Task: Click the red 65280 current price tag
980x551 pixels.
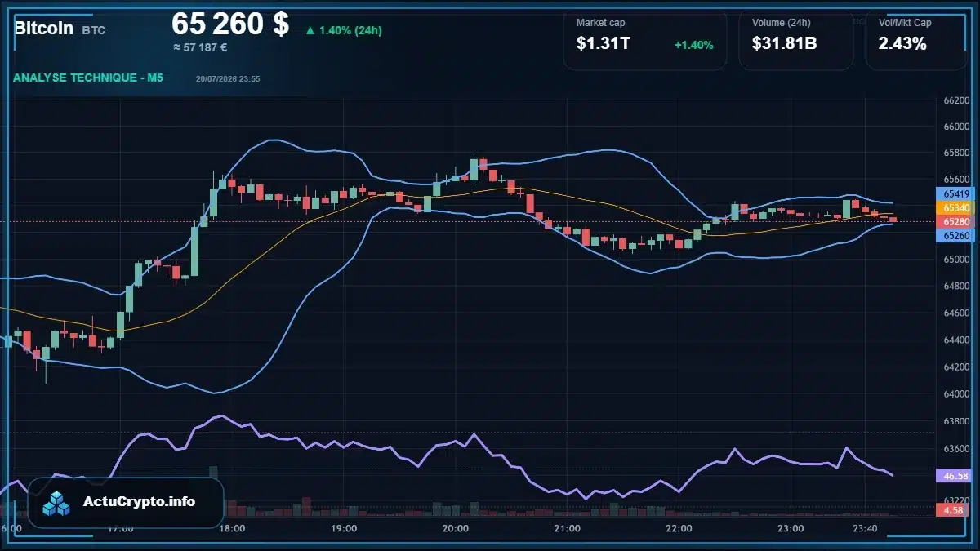Action: 955,221
